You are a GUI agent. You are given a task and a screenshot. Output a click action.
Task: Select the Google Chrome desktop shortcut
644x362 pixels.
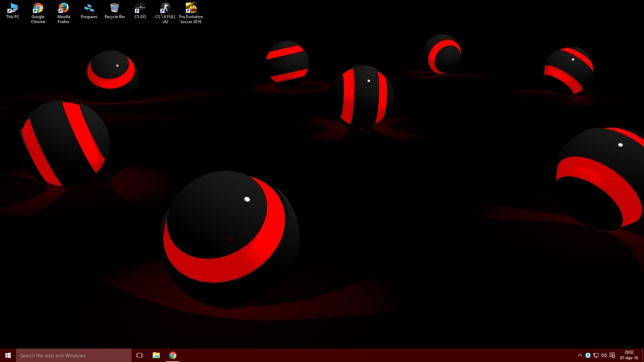point(38,13)
